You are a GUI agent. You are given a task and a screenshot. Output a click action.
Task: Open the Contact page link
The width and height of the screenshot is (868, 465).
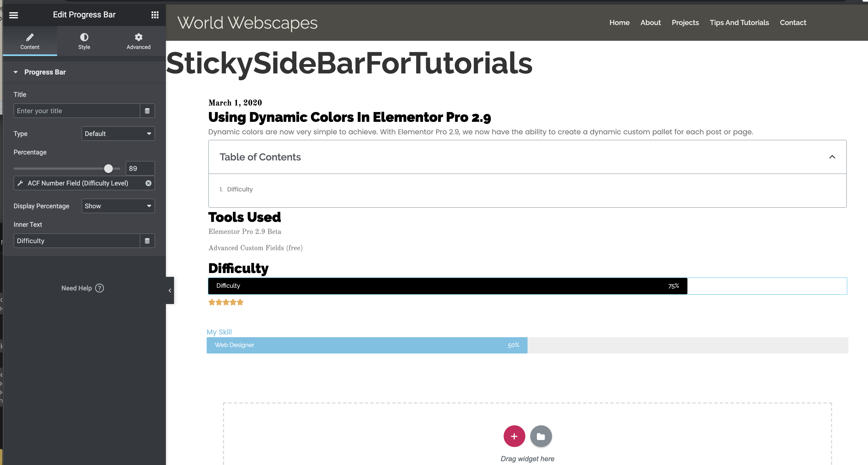pyautogui.click(x=793, y=22)
